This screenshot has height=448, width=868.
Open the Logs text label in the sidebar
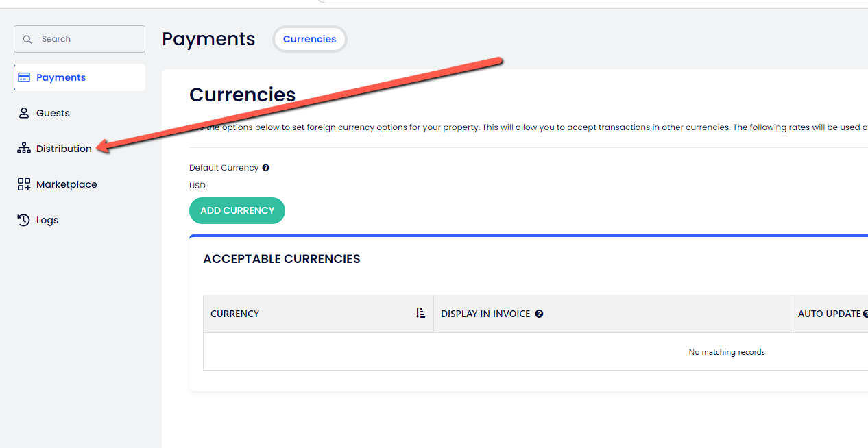point(47,220)
